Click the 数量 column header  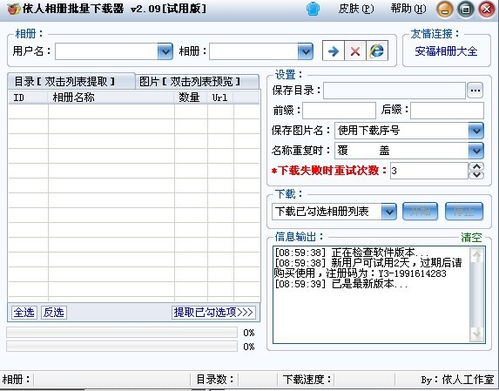click(191, 98)
